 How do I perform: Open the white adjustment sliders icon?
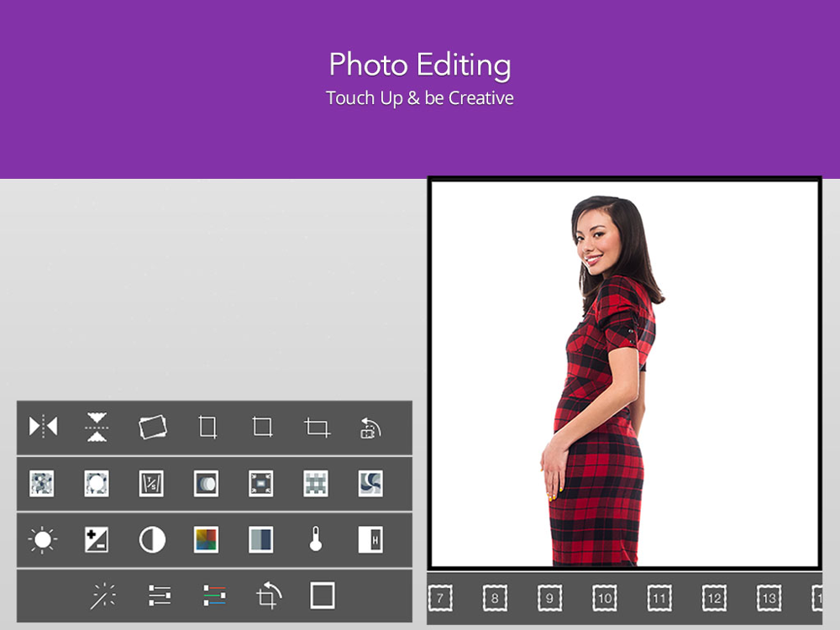point(160,596)
